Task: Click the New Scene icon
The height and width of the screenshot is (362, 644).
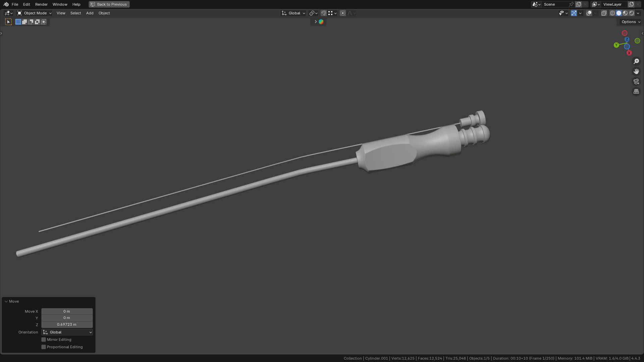Action: 579,4
